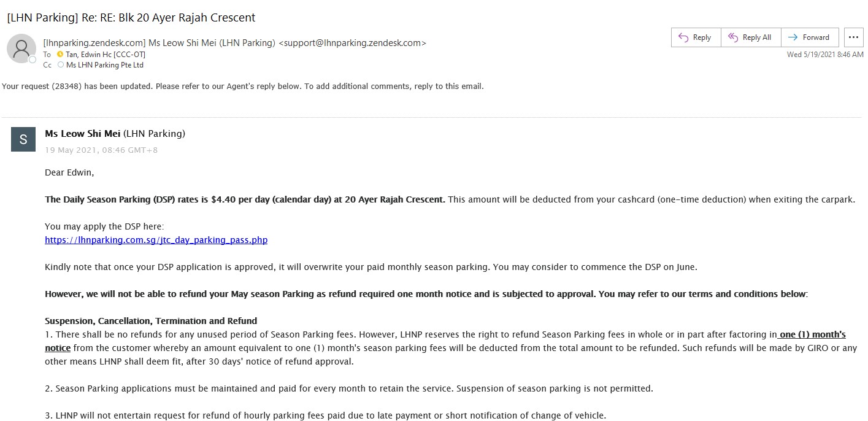Open the more actions ellipsis menu
Screen dimensions: 868x421
(853, 37)
